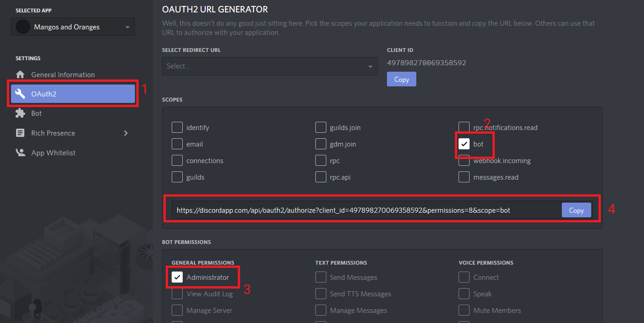Check the Manage Server permission
The image size is (644, 323).
coord(177,310)
